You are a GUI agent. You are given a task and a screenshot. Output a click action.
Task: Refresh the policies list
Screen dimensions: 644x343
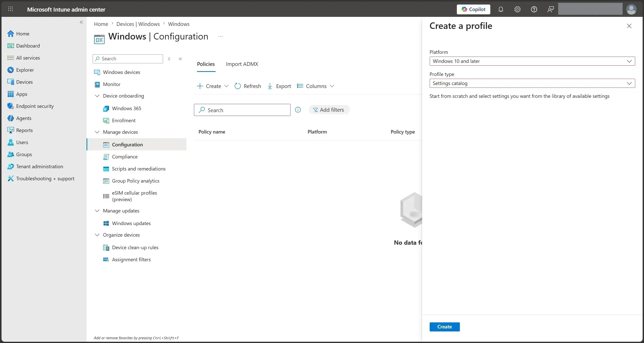(x=248, y=86)
